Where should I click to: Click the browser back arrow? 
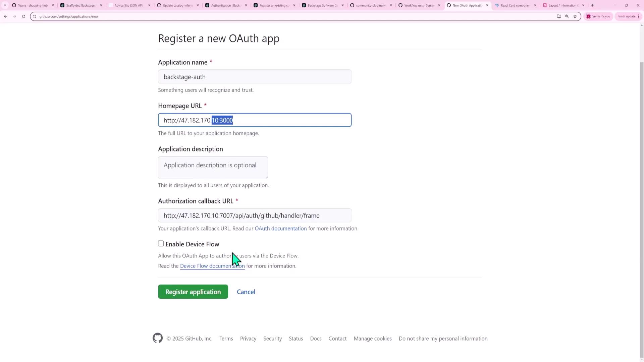(6, 16)
